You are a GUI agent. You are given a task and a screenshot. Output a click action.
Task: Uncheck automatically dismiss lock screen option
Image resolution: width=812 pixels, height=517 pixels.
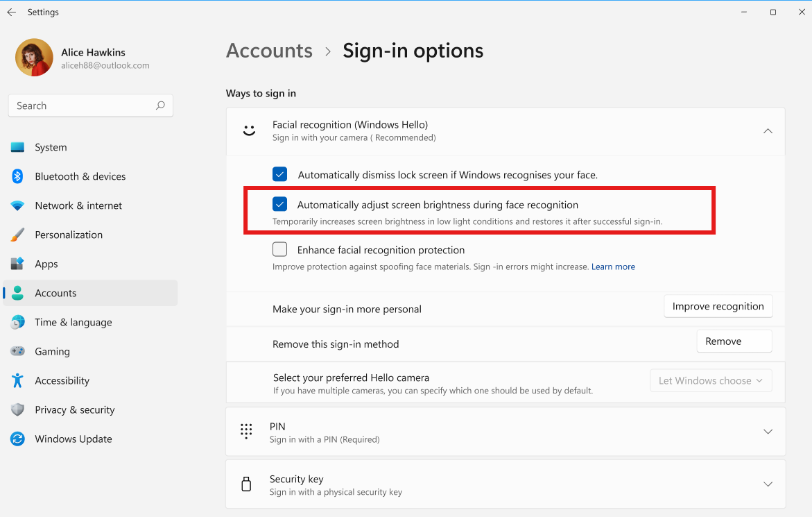pyautogui.click(x=279, y=175)
